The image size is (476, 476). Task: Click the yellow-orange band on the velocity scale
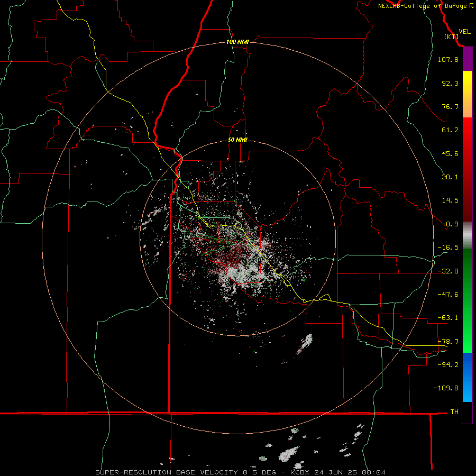tap(467, 94)
